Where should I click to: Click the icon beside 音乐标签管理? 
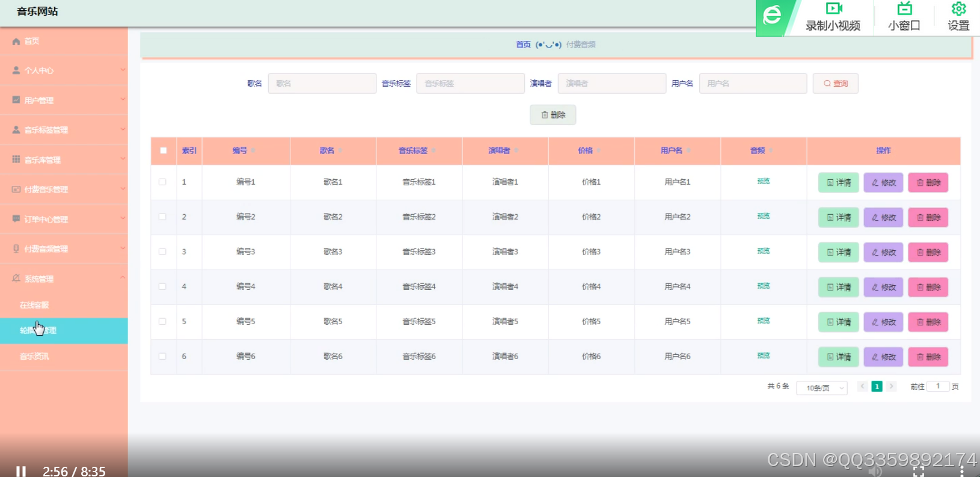pos(16,129)
